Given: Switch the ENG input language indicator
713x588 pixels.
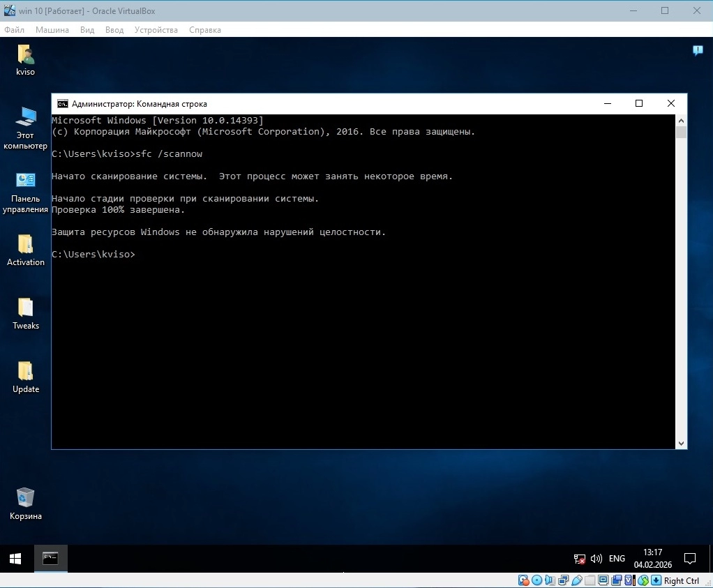Looking at the screenshot, I should click(617, 559).
